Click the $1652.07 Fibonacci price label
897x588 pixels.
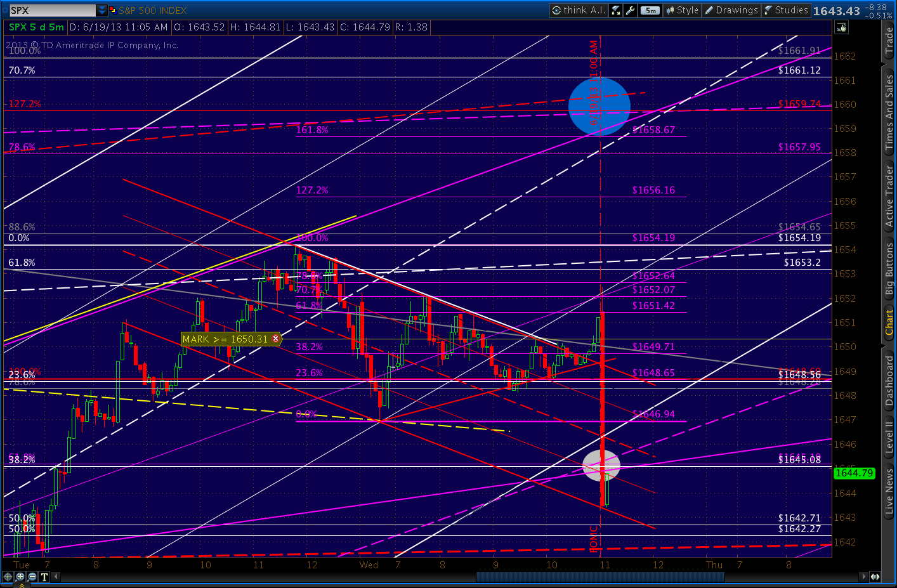click(x=653, y=290)
